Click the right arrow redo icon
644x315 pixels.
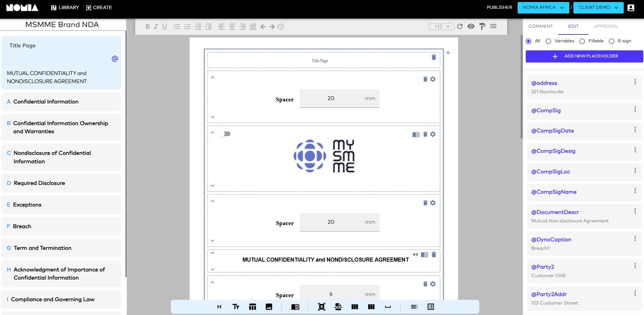(x=272, y=26)
